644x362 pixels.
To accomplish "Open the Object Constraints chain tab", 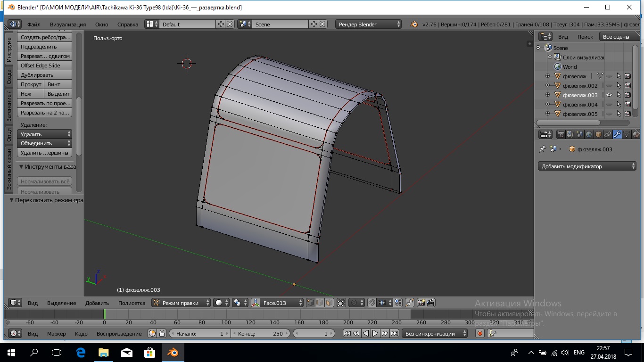I will coord(608,134).
